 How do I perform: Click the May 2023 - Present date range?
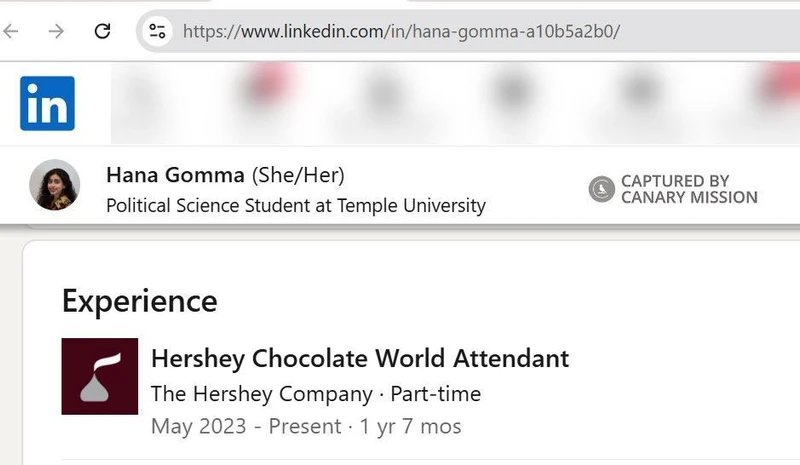coord(246,426)
